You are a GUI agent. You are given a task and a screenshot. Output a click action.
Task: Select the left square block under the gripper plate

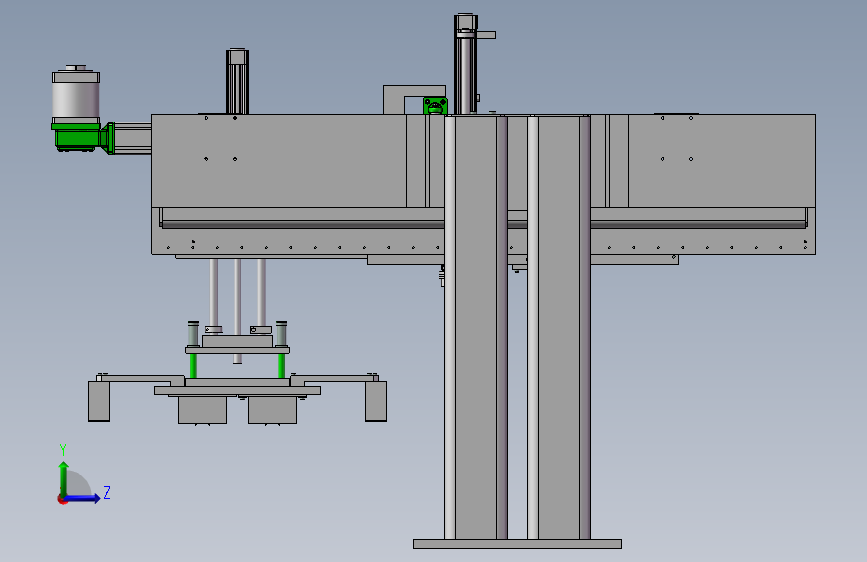click(x=202, y=410)
